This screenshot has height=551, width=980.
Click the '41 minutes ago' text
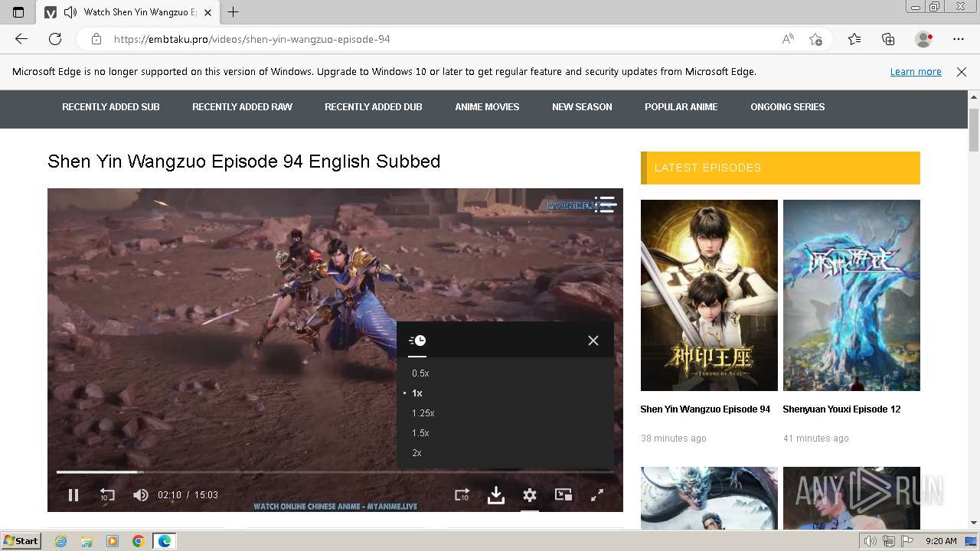pyautogui.click(x=816, y=439)
